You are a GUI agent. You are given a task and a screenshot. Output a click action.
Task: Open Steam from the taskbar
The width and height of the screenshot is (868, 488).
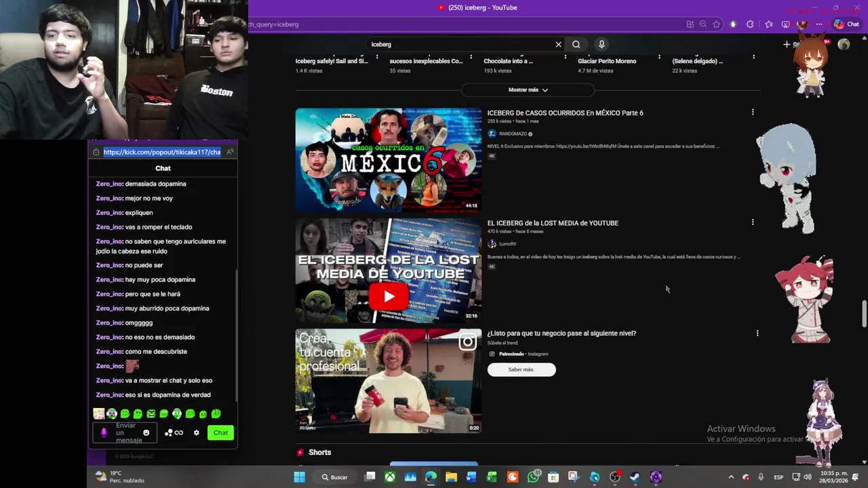tap(635, 477)
